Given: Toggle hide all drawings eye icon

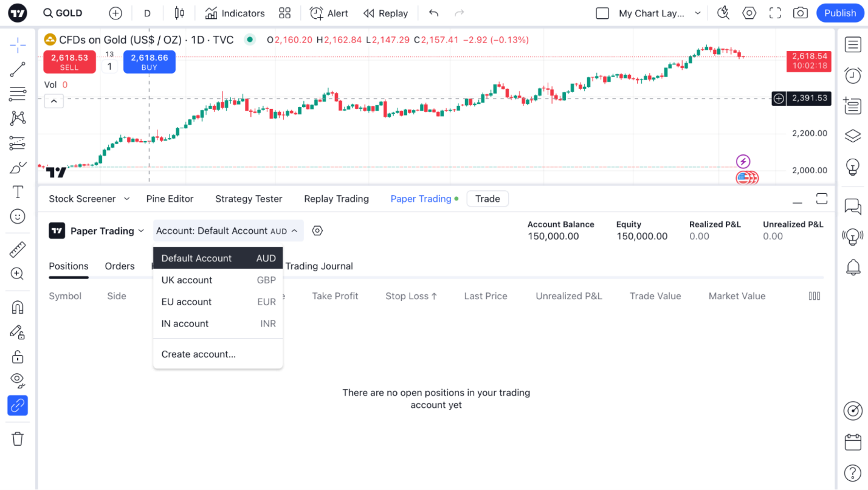Looking at the screenshot, I should (18, 381).
